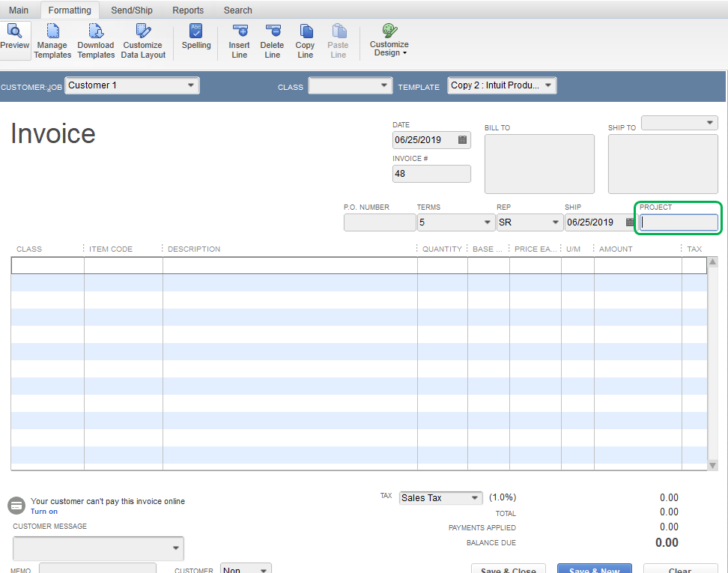Switch to the Main tab
This screenshot has width=728, height=573.
(x=19, y=10)
